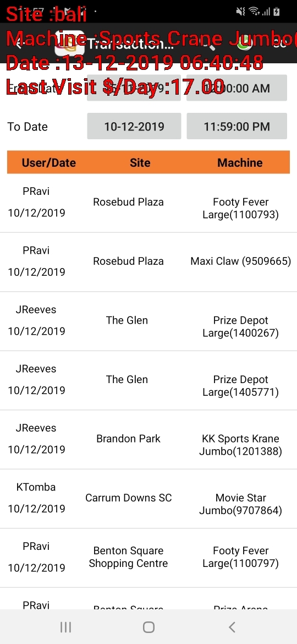The image size is (297, 644).
Task: Open KK Sports Krane Jumbo(1201388) row
Action: tap(148, 439)
